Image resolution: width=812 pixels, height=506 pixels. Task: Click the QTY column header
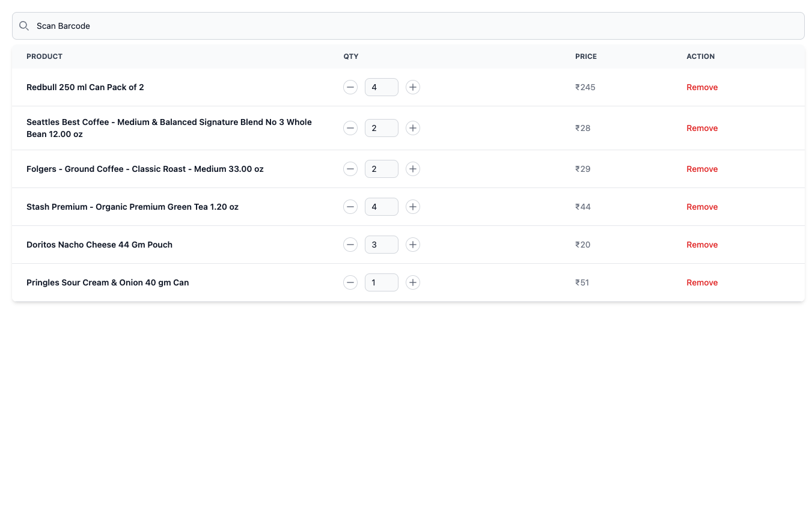pos(351,56)
